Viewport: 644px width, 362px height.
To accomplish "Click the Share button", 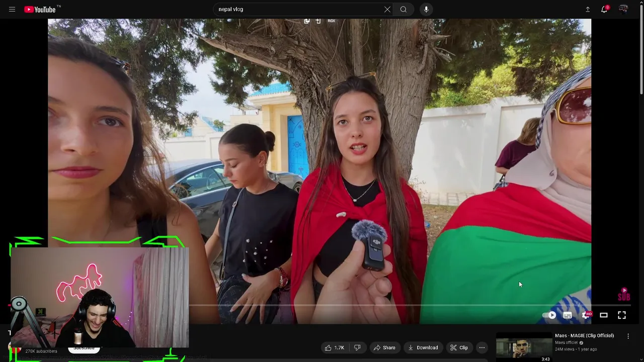I will 384,347.
